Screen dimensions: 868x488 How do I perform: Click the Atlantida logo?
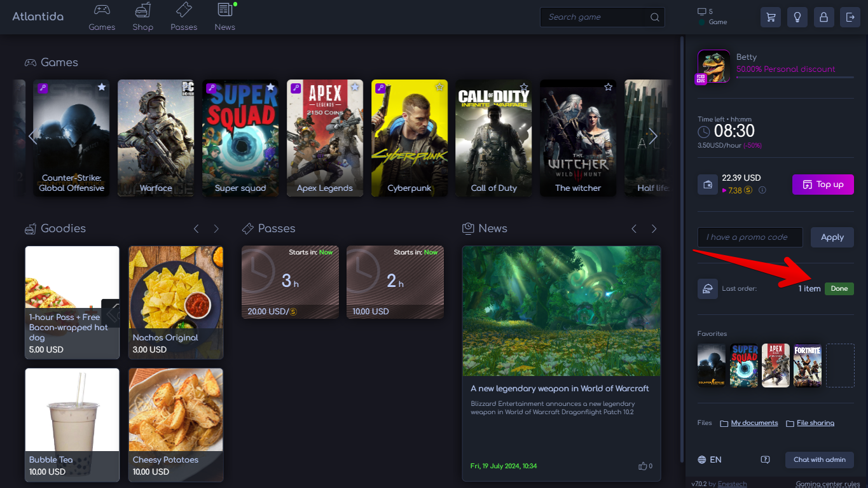(x=38, y=17)
